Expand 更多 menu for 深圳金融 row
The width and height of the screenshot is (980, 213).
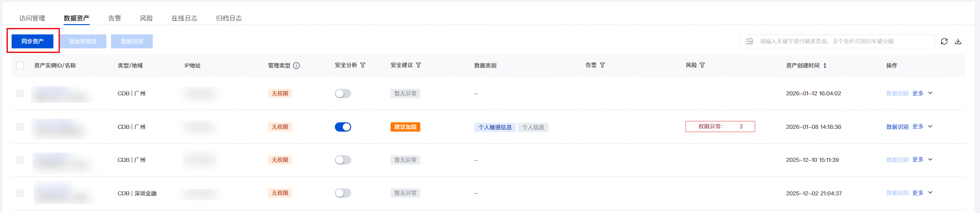tap(922, 193)
